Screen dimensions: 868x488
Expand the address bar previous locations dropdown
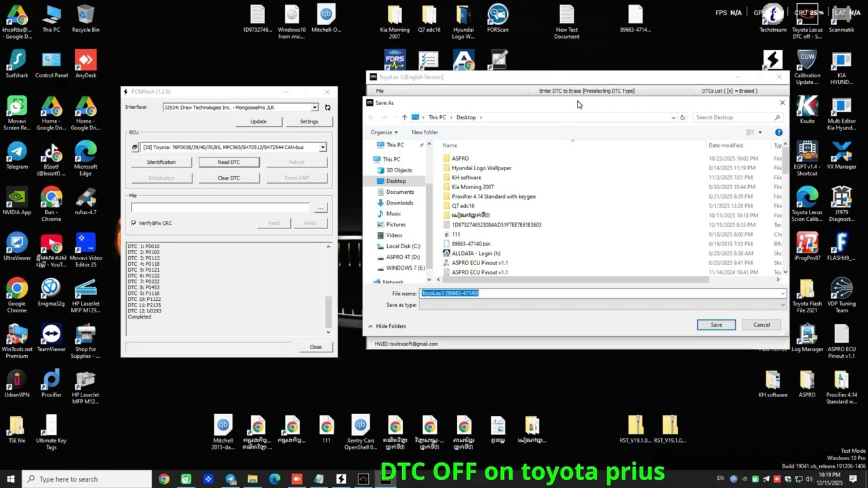[x=673, y=117]
